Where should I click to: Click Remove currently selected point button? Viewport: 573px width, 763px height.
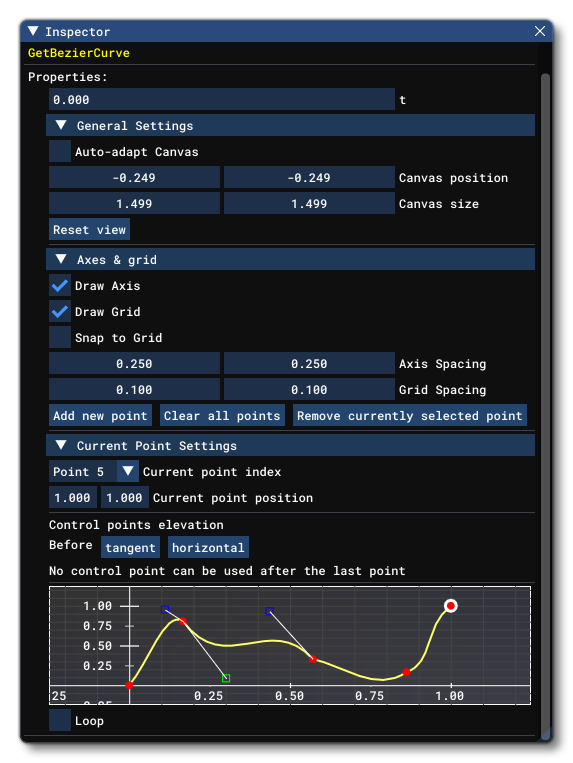410,416
